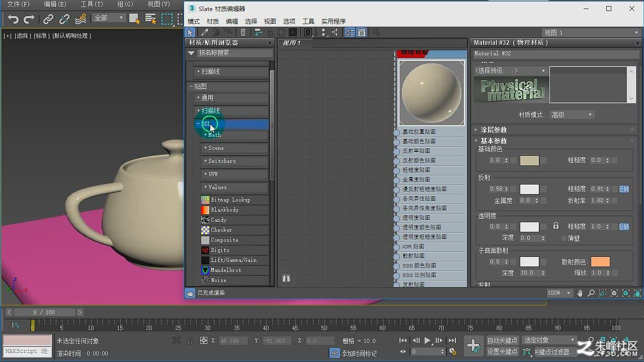Click the select and link chain icon
The image size is (644, 362).
pos(48,19)
